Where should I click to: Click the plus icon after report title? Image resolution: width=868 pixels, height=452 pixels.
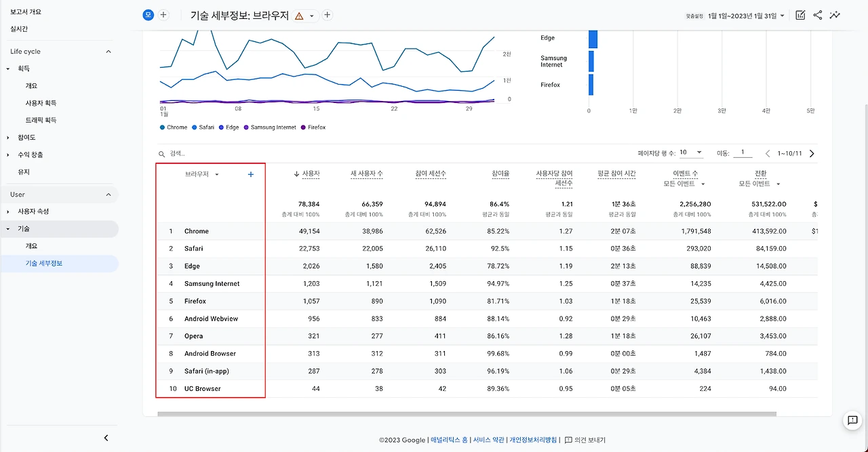coord(327,15)
